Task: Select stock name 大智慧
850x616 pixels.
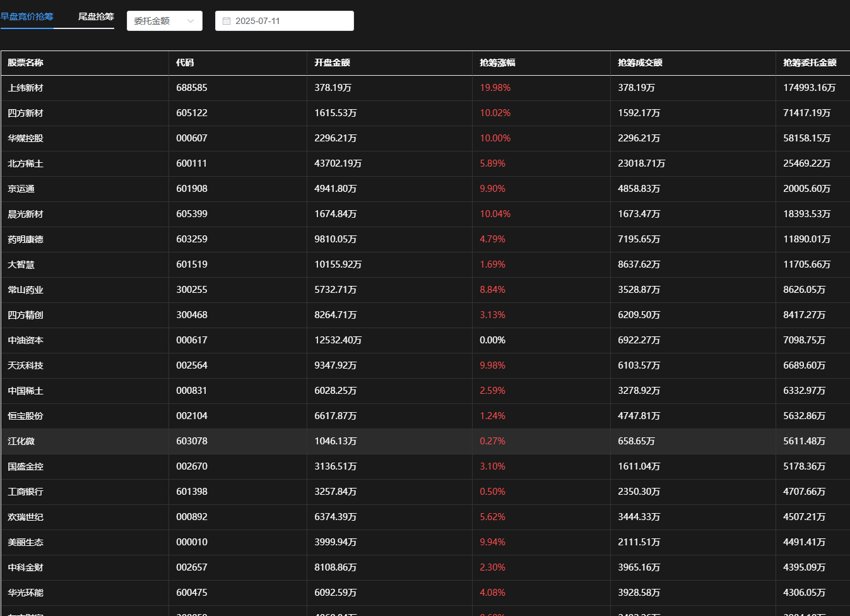Action: 21,264
